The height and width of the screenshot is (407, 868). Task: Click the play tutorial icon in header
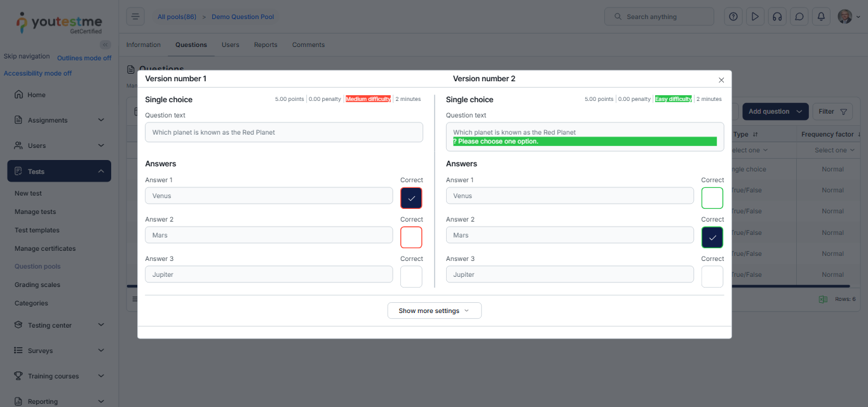coord(755,17)
